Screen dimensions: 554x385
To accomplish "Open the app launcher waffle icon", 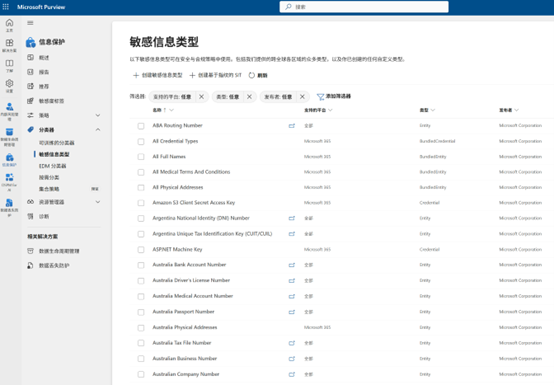I will click(6, 7).
